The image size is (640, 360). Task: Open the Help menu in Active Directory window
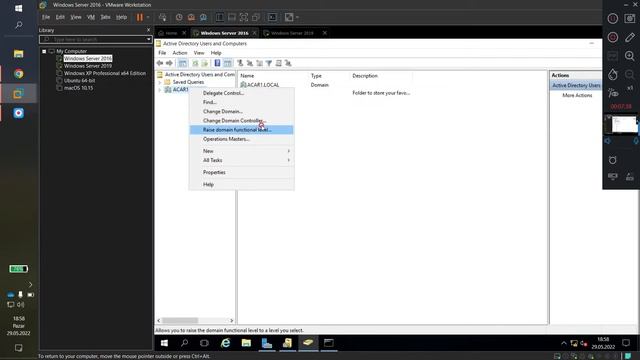[216, 53]
